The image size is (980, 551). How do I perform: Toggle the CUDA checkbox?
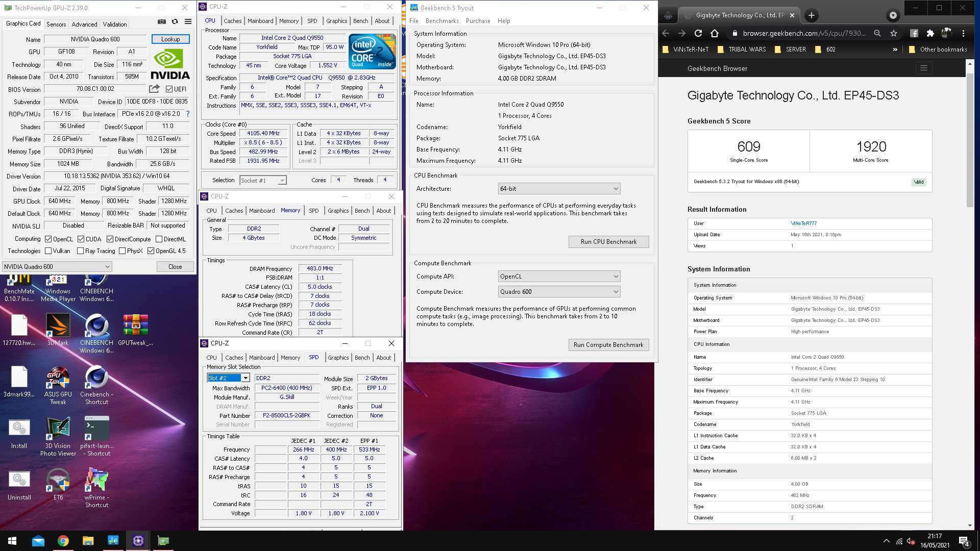pyautogui.click(x=81, y=239)
